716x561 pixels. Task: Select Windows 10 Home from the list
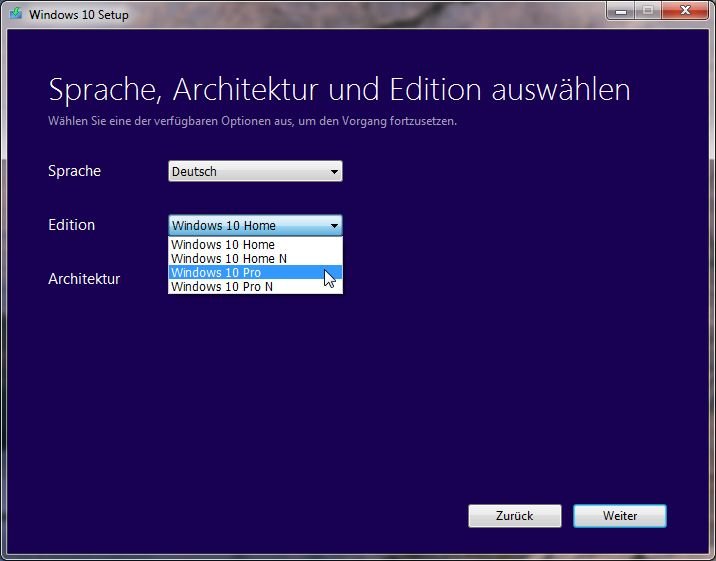(255, 245)
